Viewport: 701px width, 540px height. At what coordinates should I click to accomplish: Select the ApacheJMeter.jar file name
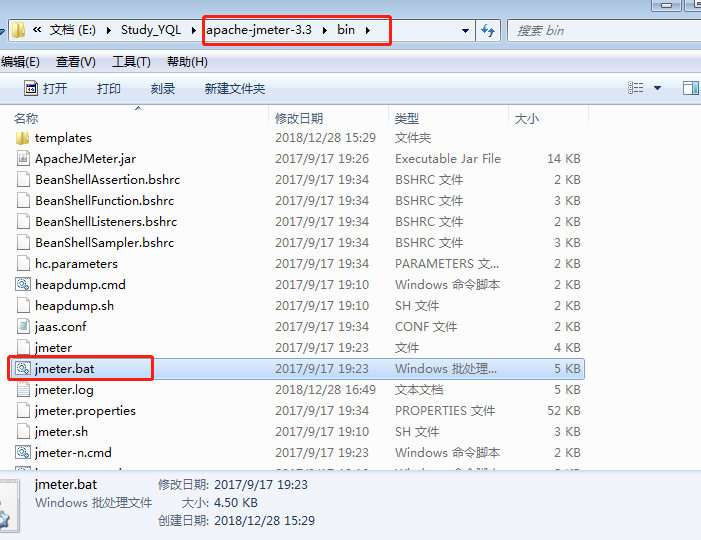tap(85, 159)
